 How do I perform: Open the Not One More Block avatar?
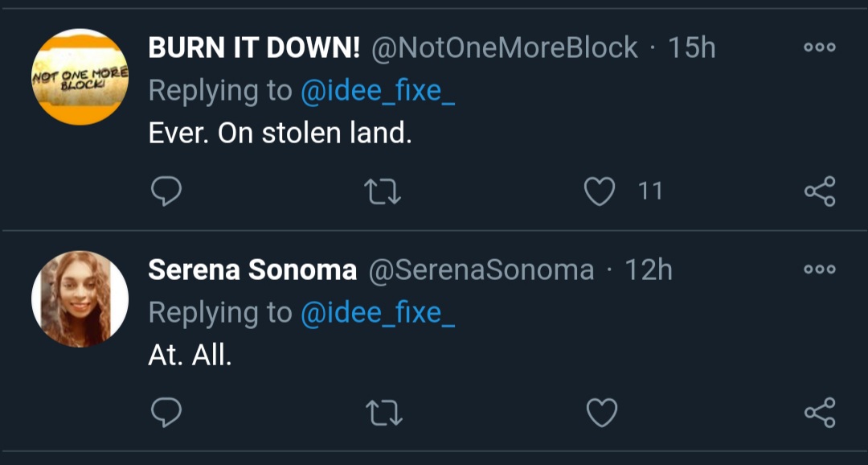click(80, 77)
